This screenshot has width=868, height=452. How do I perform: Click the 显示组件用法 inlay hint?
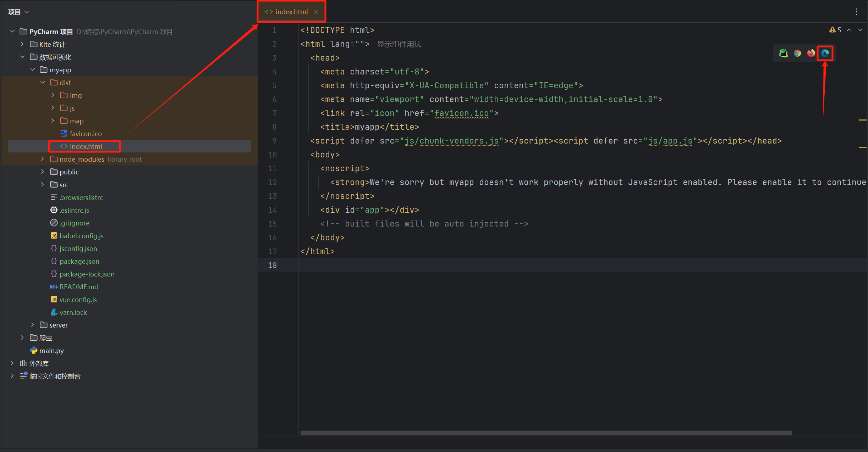tap(399, 44)
